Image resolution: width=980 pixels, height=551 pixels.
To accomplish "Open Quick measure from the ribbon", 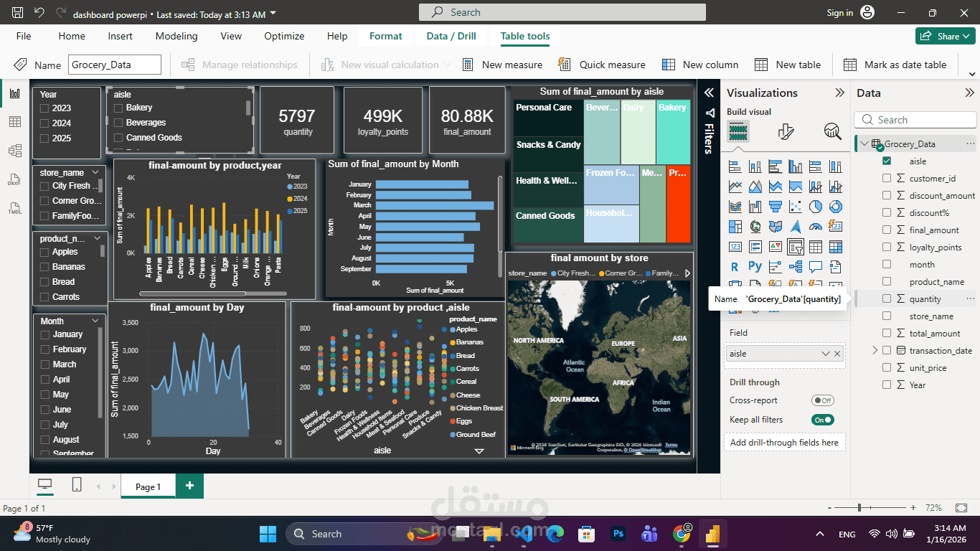I will [x=601, y=65].
